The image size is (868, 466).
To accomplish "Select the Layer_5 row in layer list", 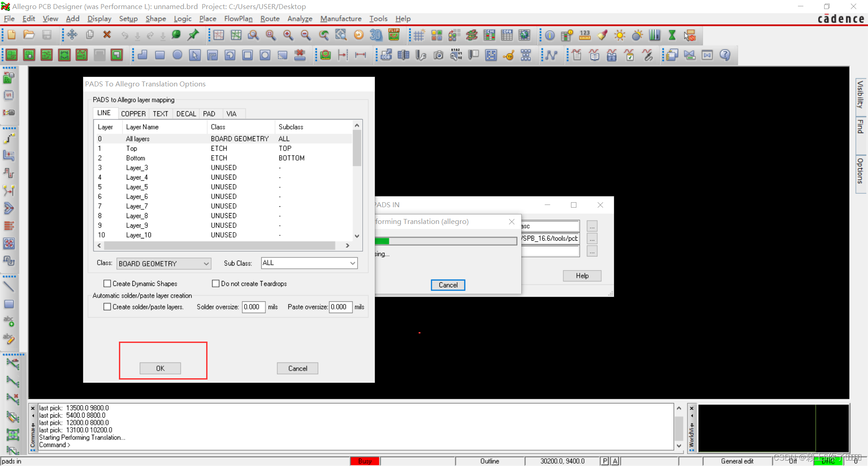I will [223, 187].
